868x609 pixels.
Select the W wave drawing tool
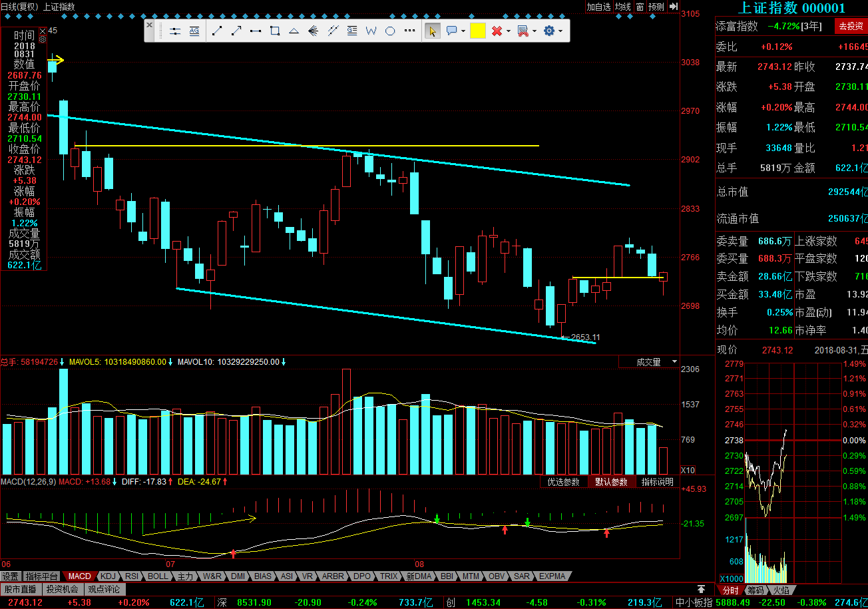point(371,31)
